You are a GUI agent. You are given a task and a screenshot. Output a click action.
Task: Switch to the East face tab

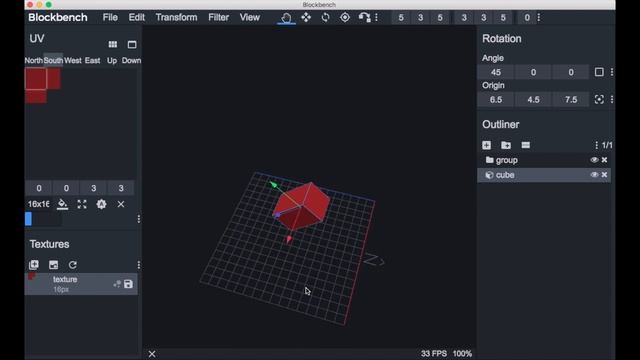pos(92,60)
